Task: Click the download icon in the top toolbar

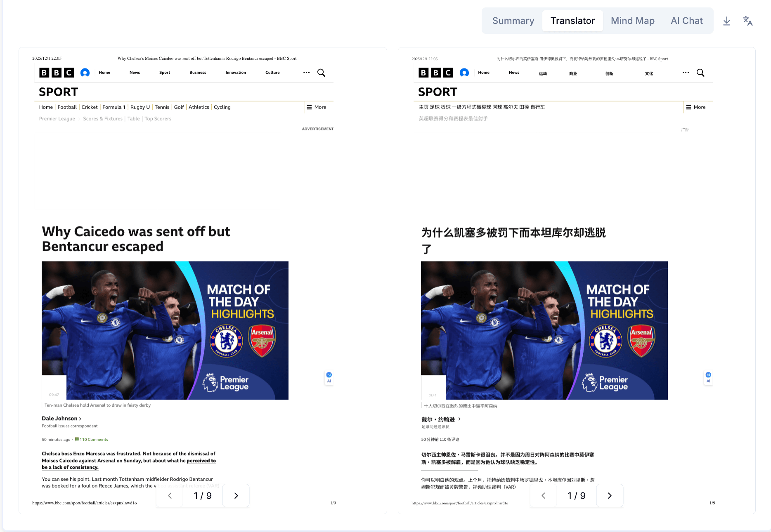Action: point(727,21)
